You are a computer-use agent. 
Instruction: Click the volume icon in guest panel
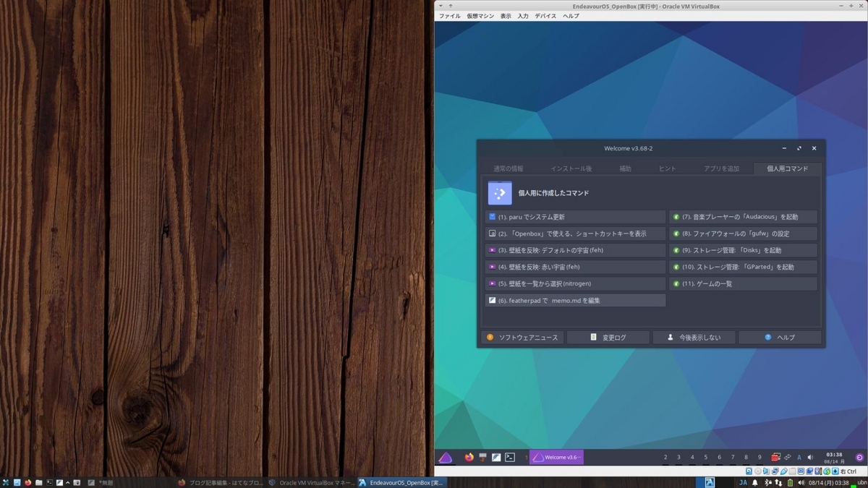tap(810, 457)
